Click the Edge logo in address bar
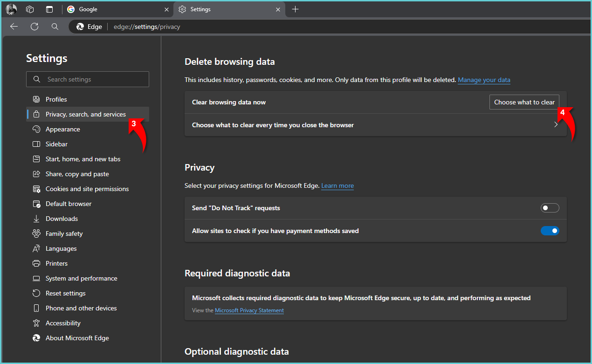592x364 pixels. [80, 27]
